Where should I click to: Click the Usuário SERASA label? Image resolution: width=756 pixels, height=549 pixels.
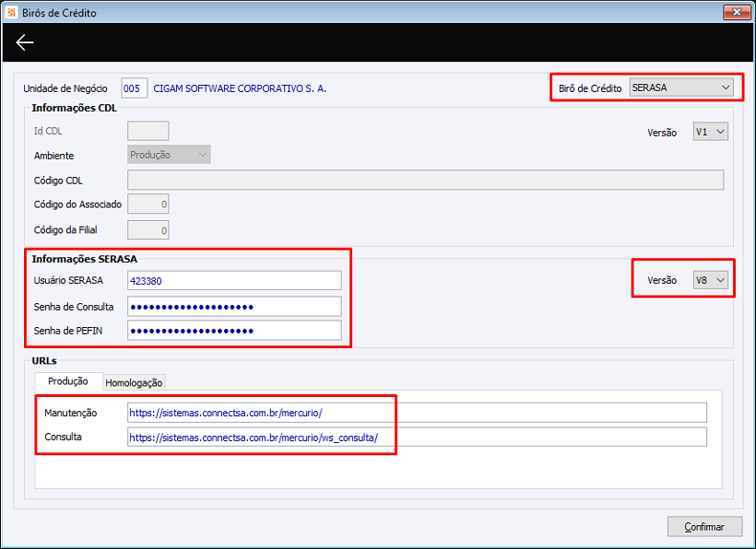coord(68,280)
